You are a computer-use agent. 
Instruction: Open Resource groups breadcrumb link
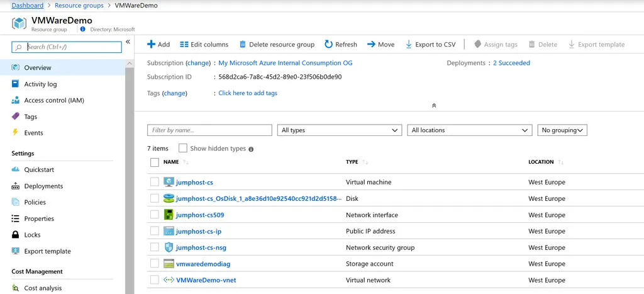point(79,6)
